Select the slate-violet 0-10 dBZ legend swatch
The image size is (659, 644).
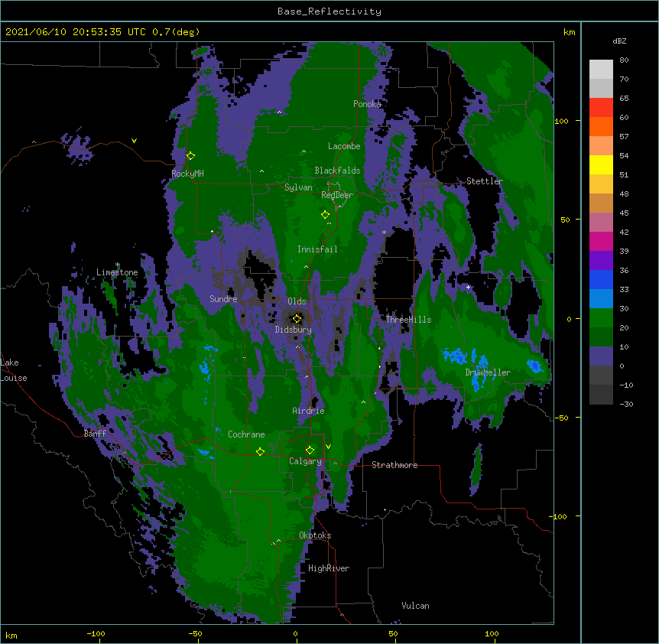tap(601, 356)
